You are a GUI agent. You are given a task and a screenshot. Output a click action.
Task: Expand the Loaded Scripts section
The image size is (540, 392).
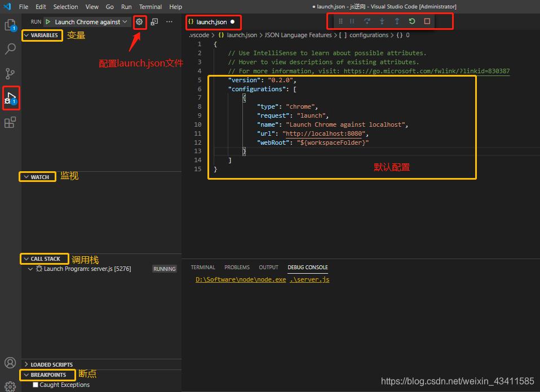26,364
